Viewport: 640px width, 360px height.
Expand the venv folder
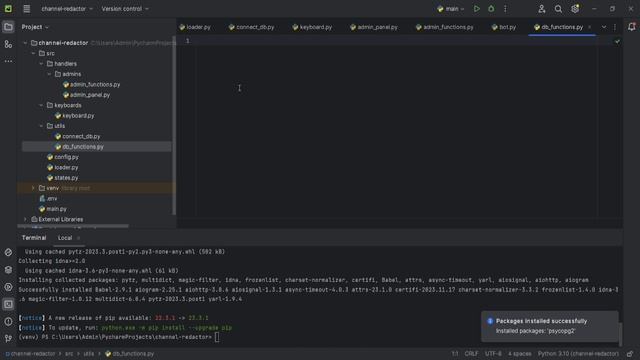(33, 188)
